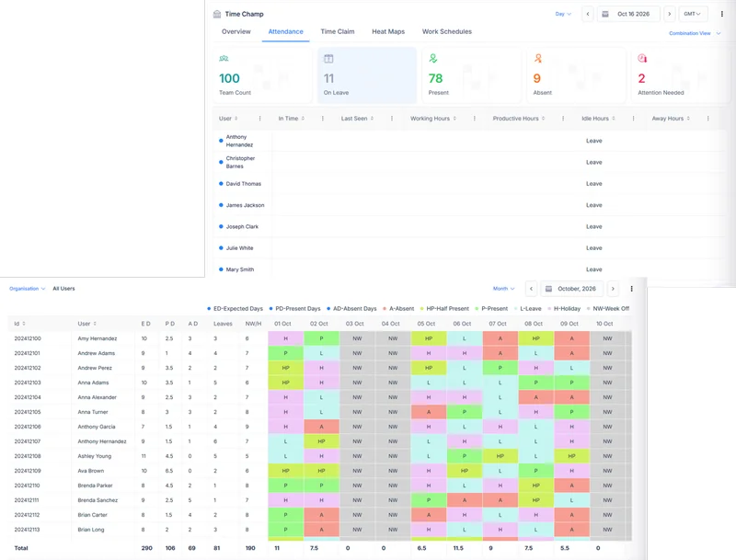Open the User column options menu
The image size is (736, 560).
[259, 119]
